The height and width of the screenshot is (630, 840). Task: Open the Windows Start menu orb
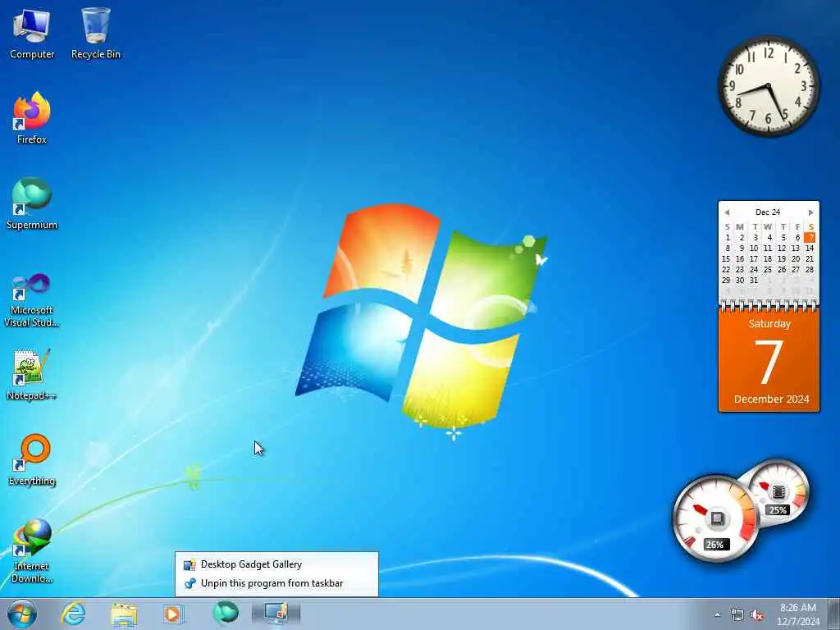pyautogui.click(x=22, y=614)
